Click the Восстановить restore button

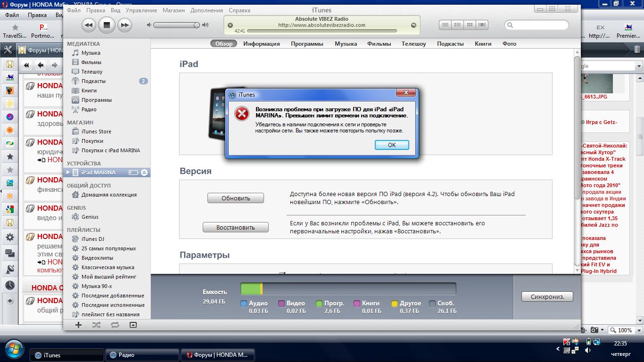click(x=236, y=227)
